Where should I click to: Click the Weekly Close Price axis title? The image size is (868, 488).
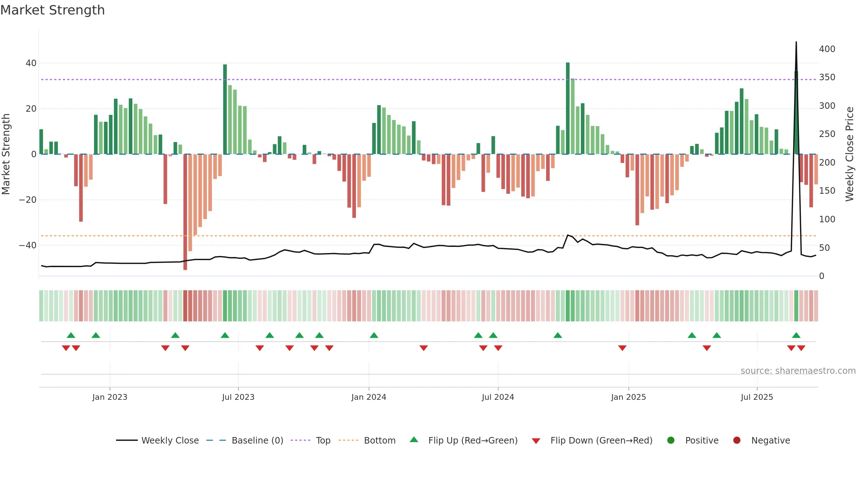click(x=850, y=154)
